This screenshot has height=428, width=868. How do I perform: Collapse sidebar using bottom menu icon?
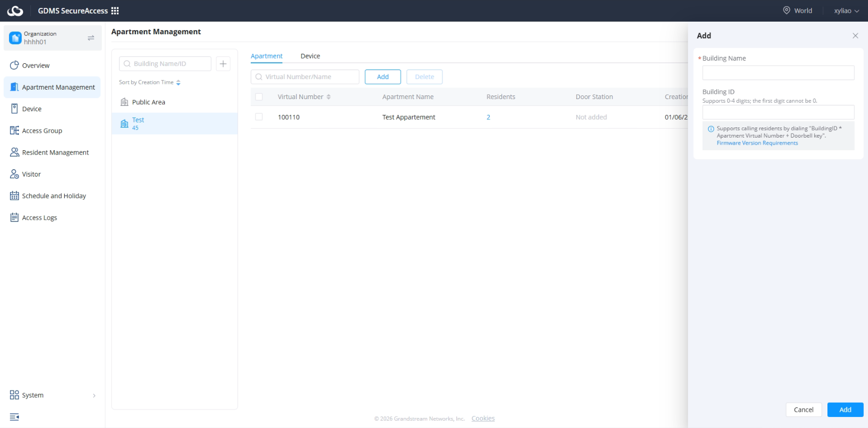tap(15, 417)
